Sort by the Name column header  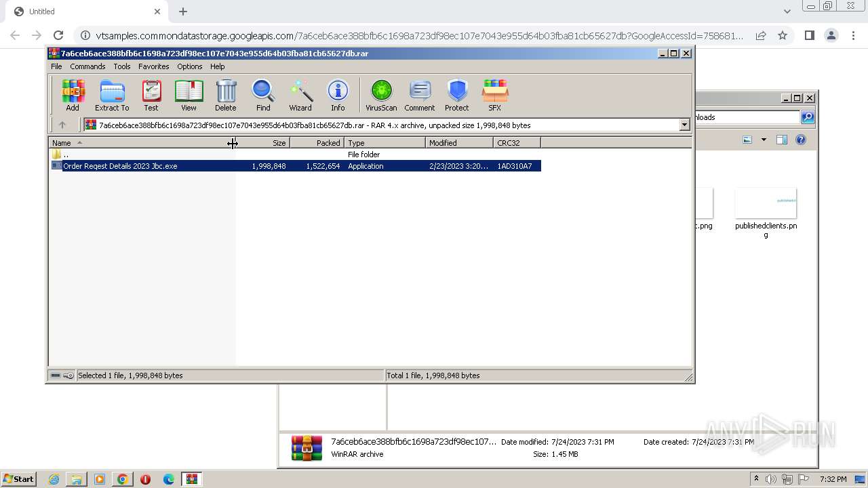140,143
